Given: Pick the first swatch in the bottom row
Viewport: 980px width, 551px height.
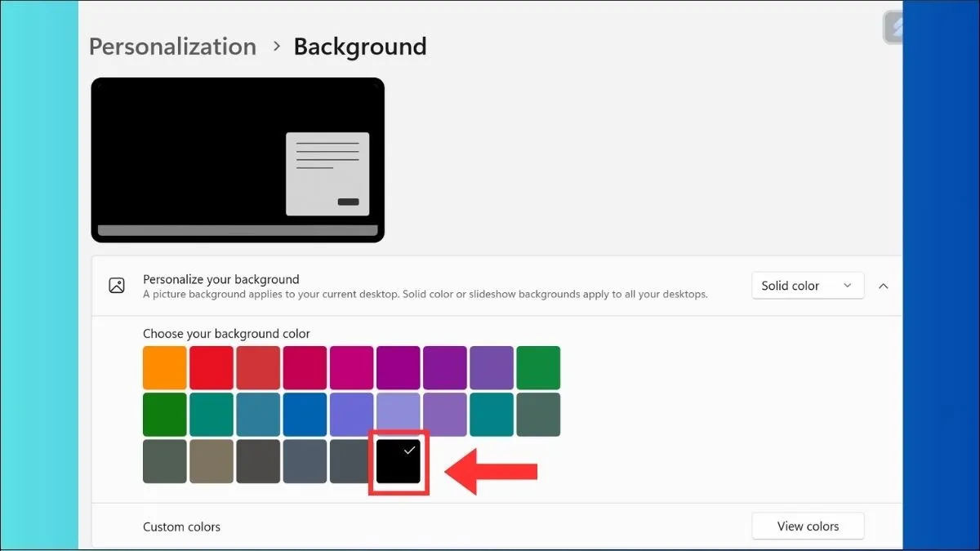Looking at the screenshot, I should 165,462.
